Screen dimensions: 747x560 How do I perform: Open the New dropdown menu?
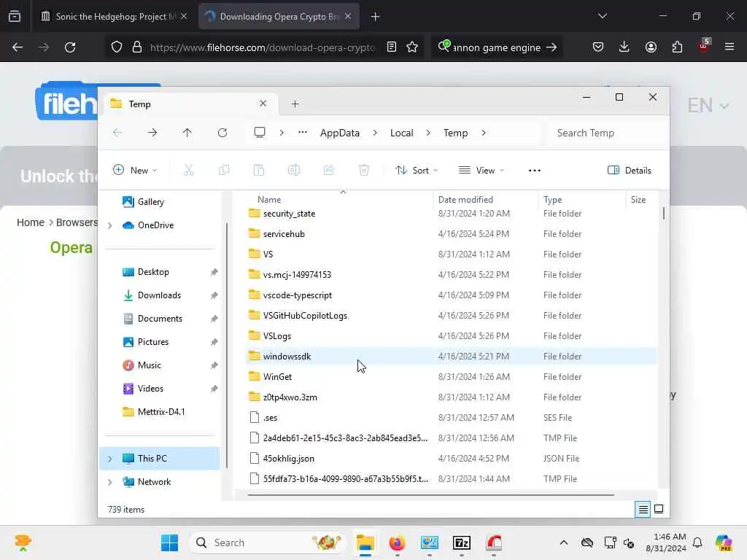[135, 171]
